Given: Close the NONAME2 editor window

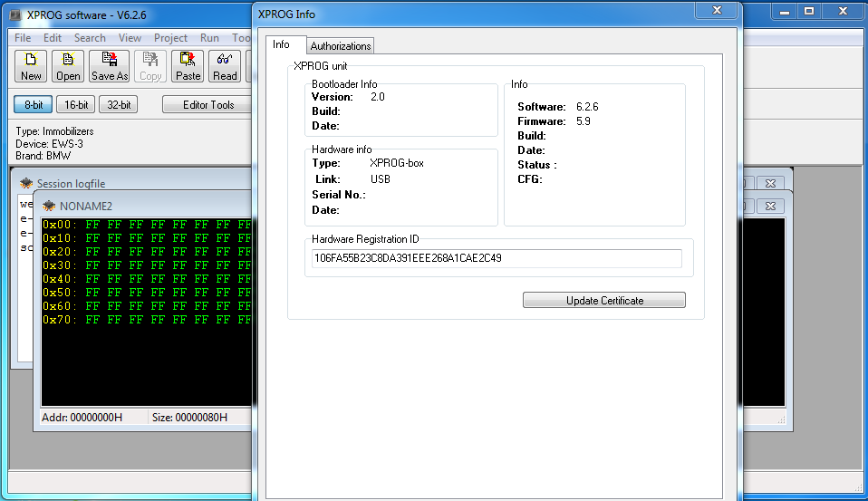Looking at the screenshot, I should 770,206.
